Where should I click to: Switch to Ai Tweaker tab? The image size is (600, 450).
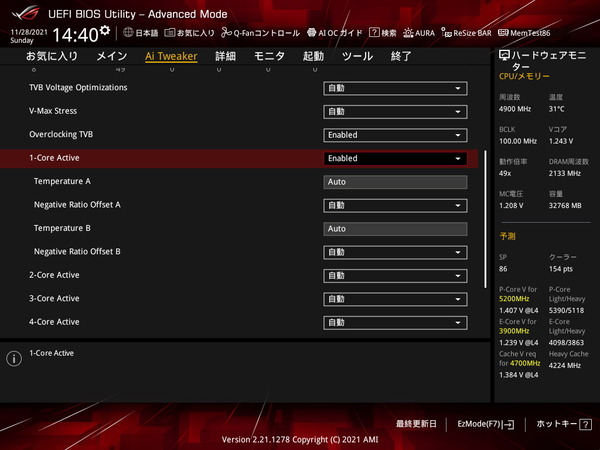click(x=171, y=56)
